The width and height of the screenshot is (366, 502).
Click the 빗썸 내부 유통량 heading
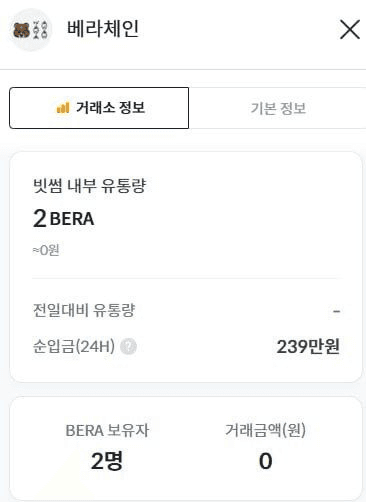(89, 186)
